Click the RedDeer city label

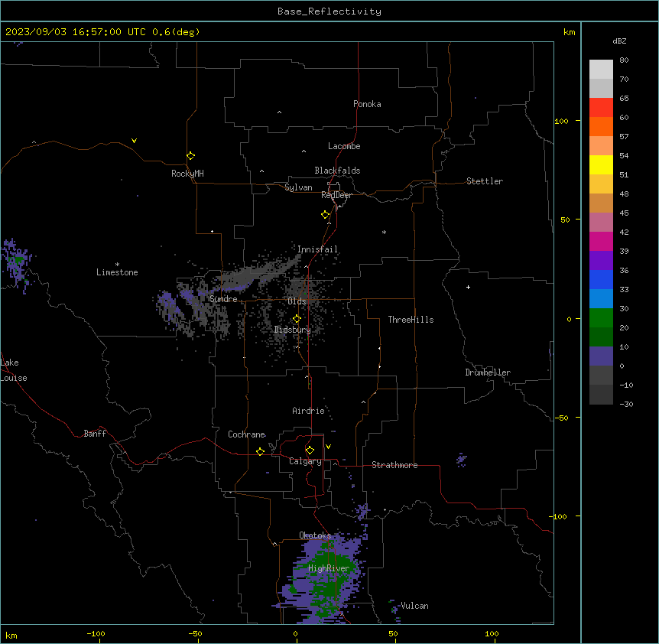coord(336,195)
